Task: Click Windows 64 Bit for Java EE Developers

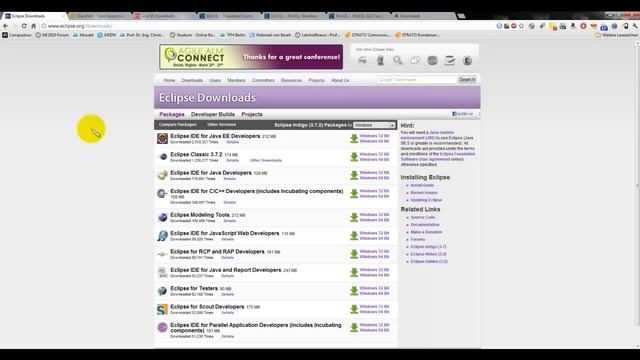Action: (374, 141)
